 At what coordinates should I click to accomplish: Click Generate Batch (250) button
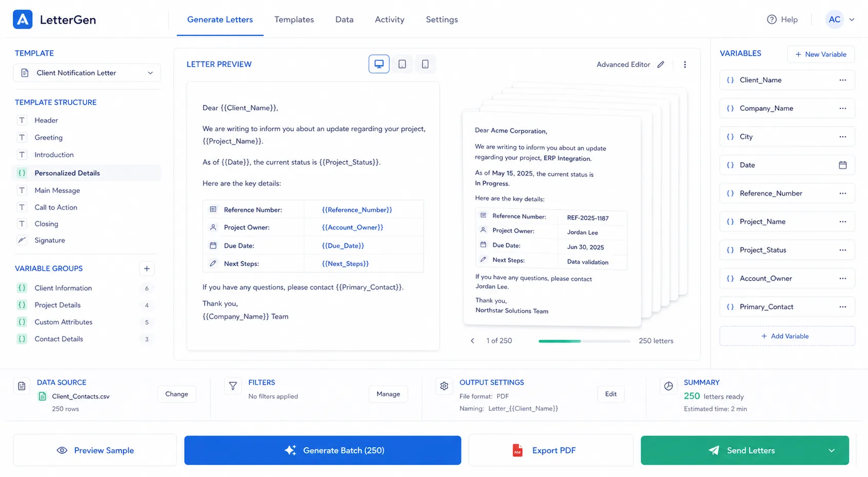(323, 450)
